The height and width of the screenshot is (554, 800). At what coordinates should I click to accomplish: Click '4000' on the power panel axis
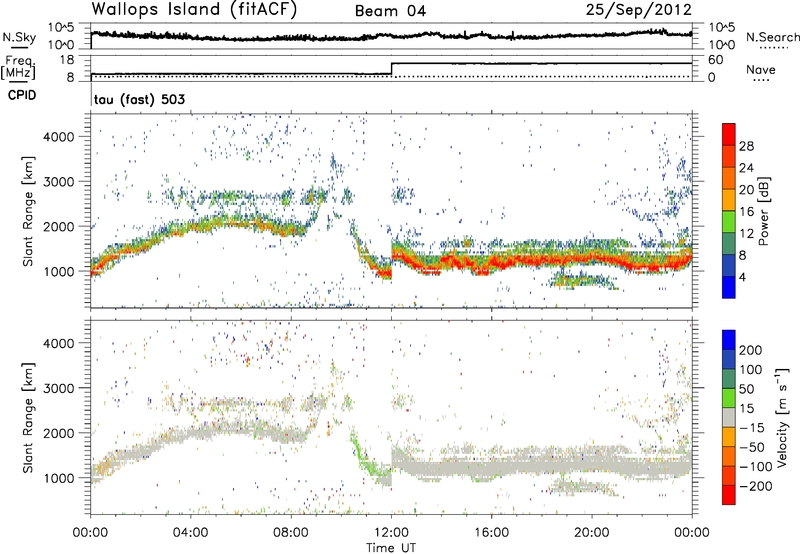[58, 137]
